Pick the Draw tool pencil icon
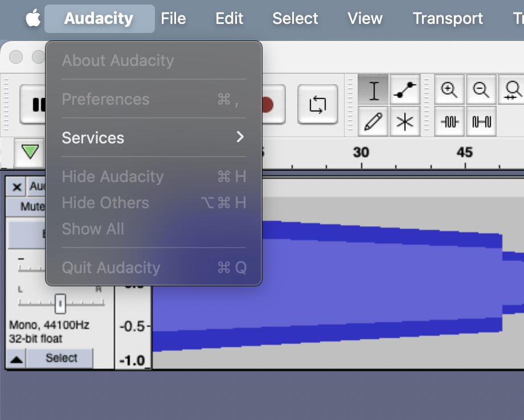The width and height of the screenshot is (524, 420). pyautogui.click(x=373, y=121)
